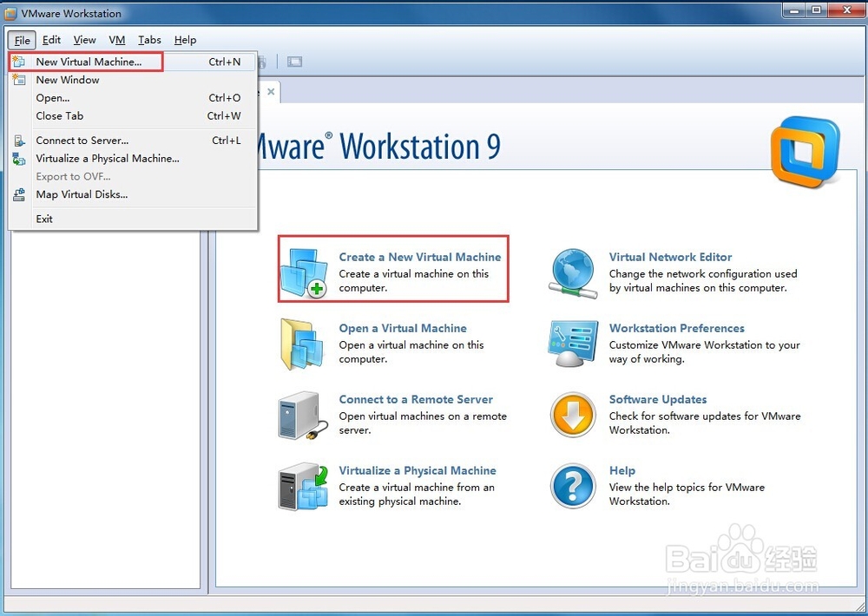Select Map Virtual Disks... menu entry
Viewport: 868px width, 616px height.
[x=132, y=194]
